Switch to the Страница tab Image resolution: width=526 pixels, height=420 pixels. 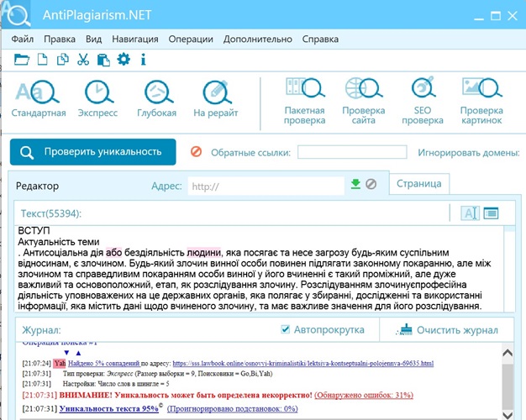[419, 184]
